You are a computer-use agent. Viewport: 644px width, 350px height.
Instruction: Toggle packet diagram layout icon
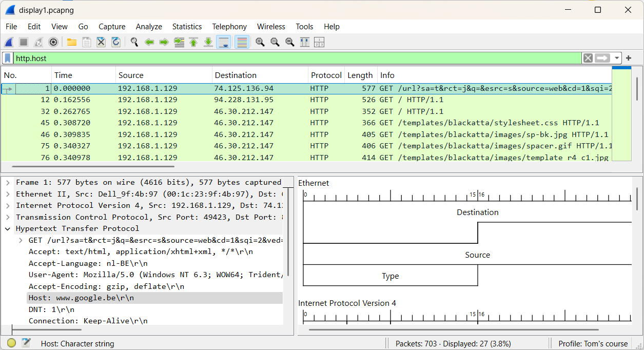319,42
